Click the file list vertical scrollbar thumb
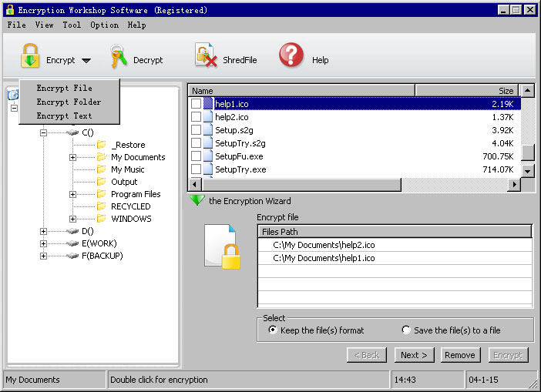The width and height of the screenshot is (541, 392). click(528, 152)
